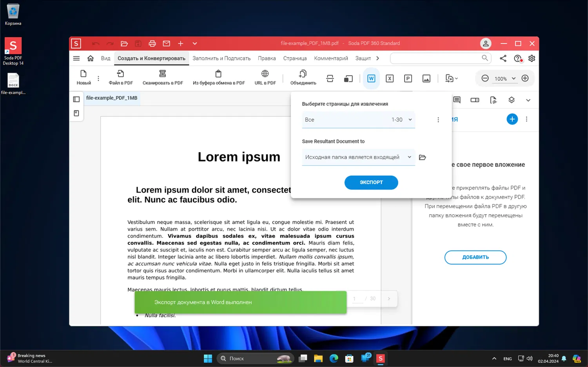Create PDF from clipboard (Из буфера обмена)
This screenshot has height=367, width=588.
(219, 77)
